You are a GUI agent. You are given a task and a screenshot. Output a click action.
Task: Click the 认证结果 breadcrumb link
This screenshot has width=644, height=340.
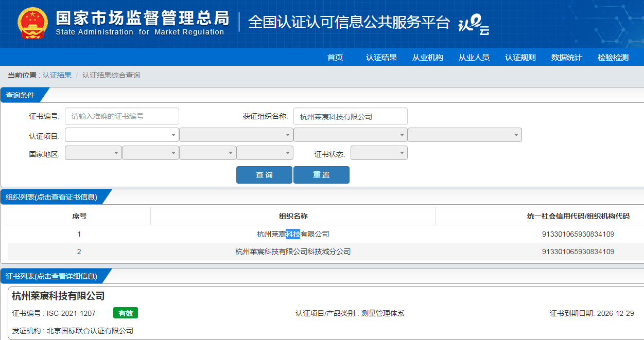click(57, 75)
